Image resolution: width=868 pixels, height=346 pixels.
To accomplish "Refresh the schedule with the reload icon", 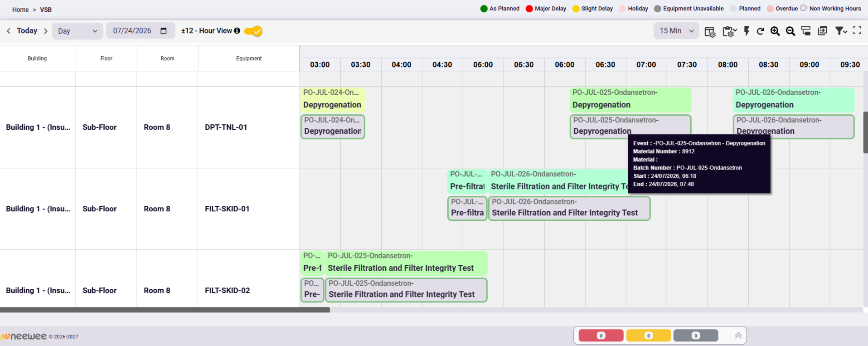I will coord(761,31).
